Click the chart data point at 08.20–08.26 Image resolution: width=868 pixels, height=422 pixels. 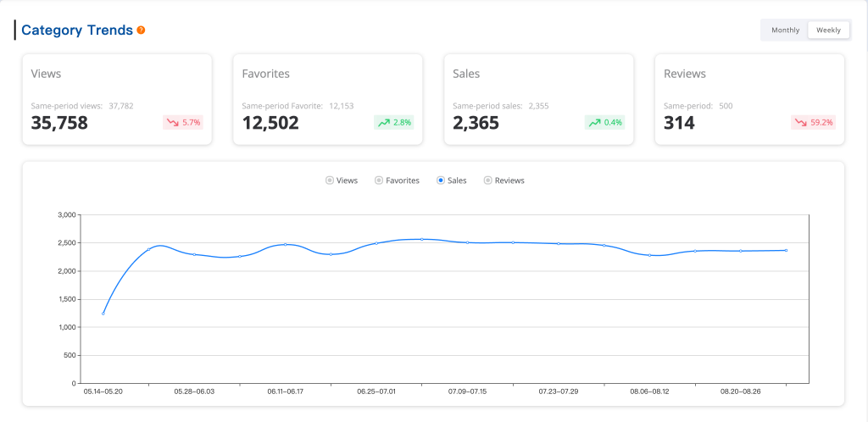pyautogui.click(x=741, y=251)
